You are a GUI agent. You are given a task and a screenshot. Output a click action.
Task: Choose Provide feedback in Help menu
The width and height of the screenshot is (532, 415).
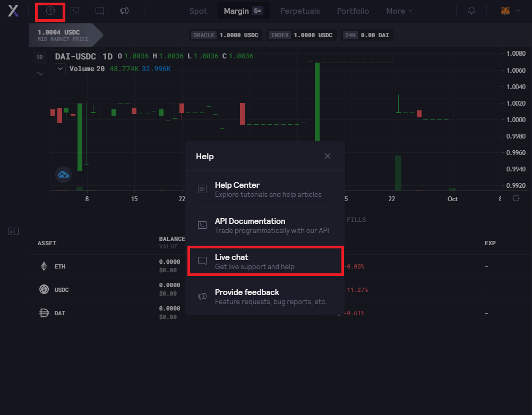[x=265, y=296]
